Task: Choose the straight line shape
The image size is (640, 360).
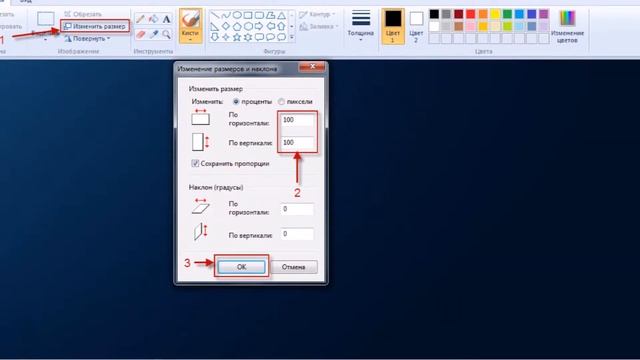Action: pos(215,16)
